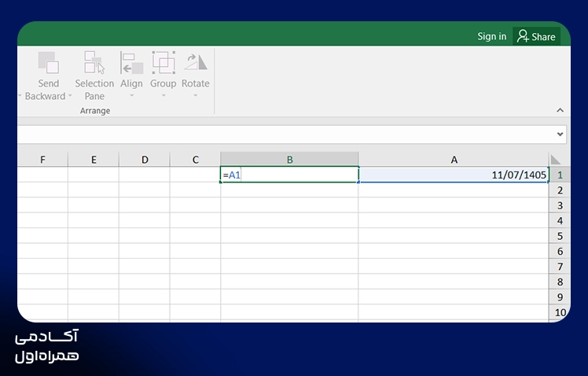This screenshot has height=376, width=588.
Task: Select row 9 header
Action: pos(560,297)
